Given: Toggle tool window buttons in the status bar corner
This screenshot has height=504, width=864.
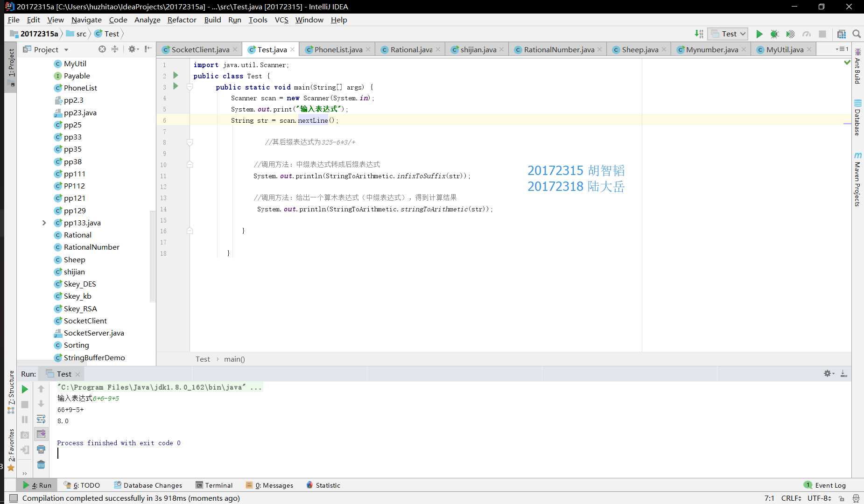Looking at the screenshot, I should 13,498.
